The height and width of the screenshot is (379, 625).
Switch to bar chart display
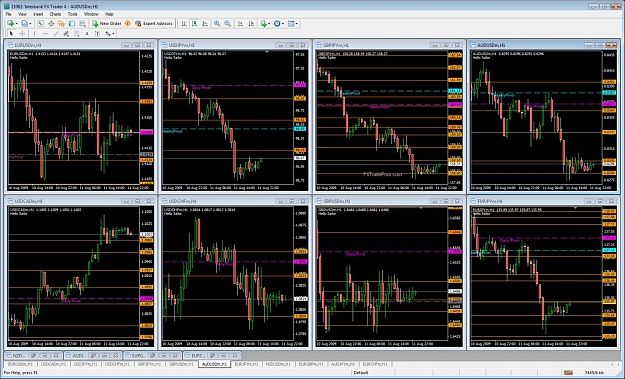click(184, 24)
